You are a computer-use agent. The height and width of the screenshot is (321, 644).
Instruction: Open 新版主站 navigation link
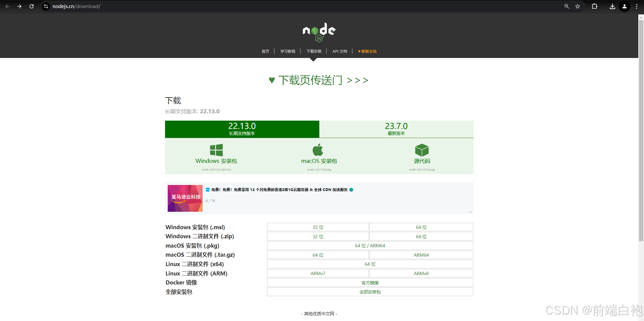(367, 51)
